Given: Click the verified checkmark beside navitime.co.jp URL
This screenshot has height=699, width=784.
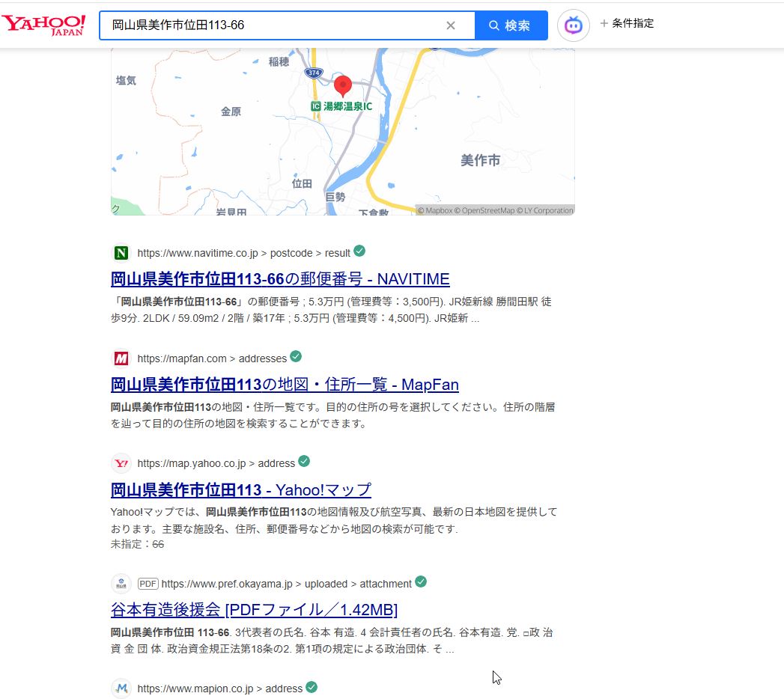Looking at the screenshot, I should (x=359, y=251).
